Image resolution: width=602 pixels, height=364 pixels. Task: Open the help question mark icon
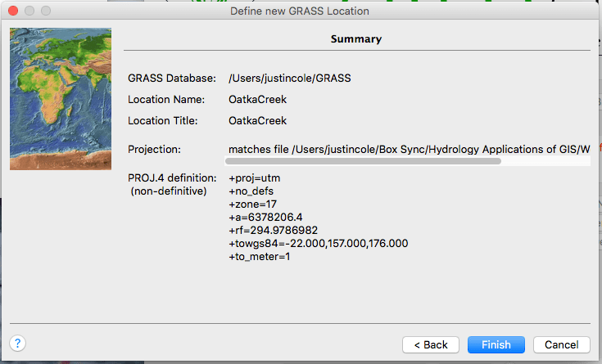tap(17, 344)
